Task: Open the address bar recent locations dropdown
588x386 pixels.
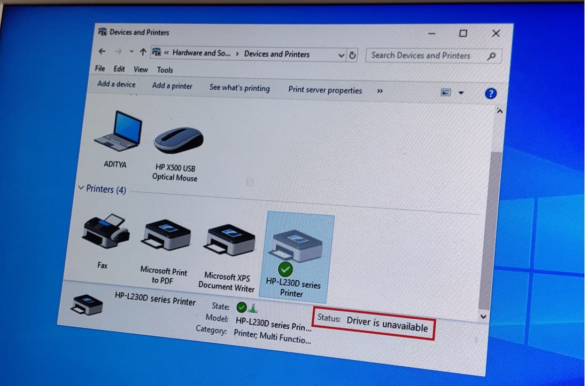Action: point(341,54)
